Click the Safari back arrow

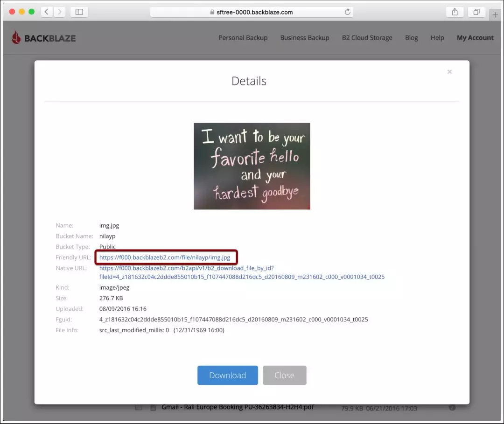pyautogui.click(x=47, y=12)
